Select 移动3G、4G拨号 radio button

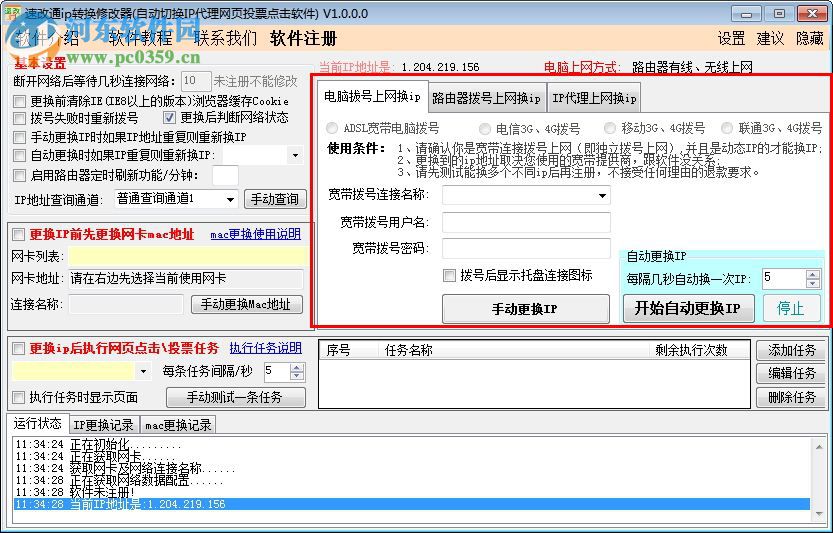click(610, 128)
